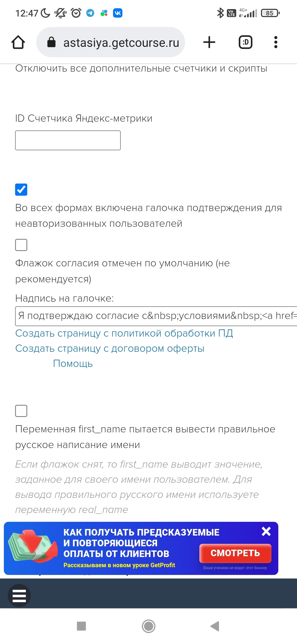Uncheck the confirmation checkbox for unauthorized users
297x644 pixels.
[x=21, y=190]
